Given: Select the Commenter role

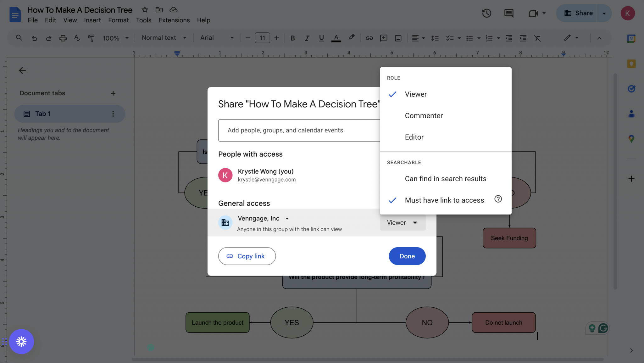Looking at the screenshot, I should pyautogui.click(x=424, y=115).
